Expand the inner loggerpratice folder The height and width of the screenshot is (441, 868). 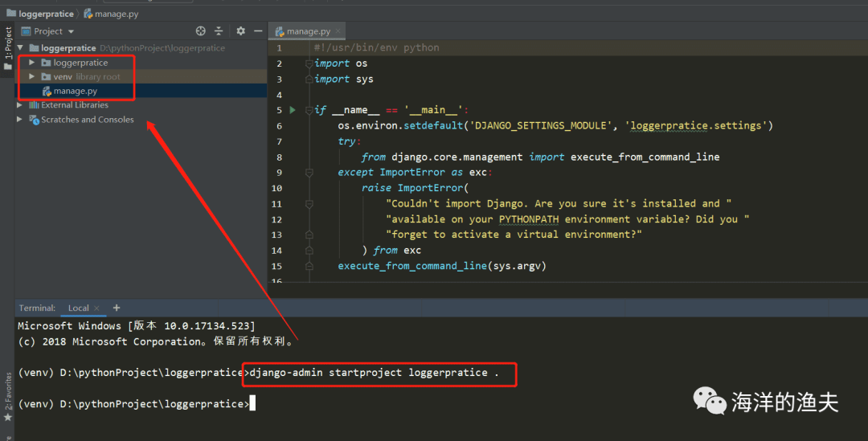coord(31,63)
